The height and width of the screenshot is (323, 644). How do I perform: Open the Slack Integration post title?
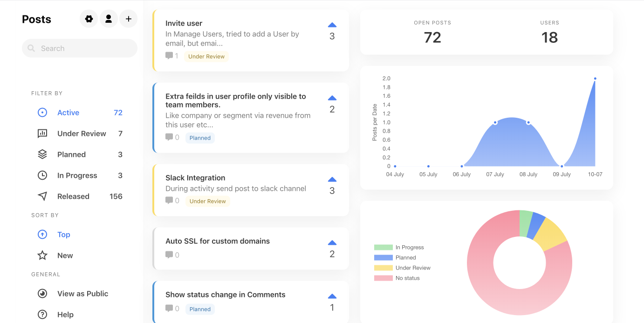(195, 178)
